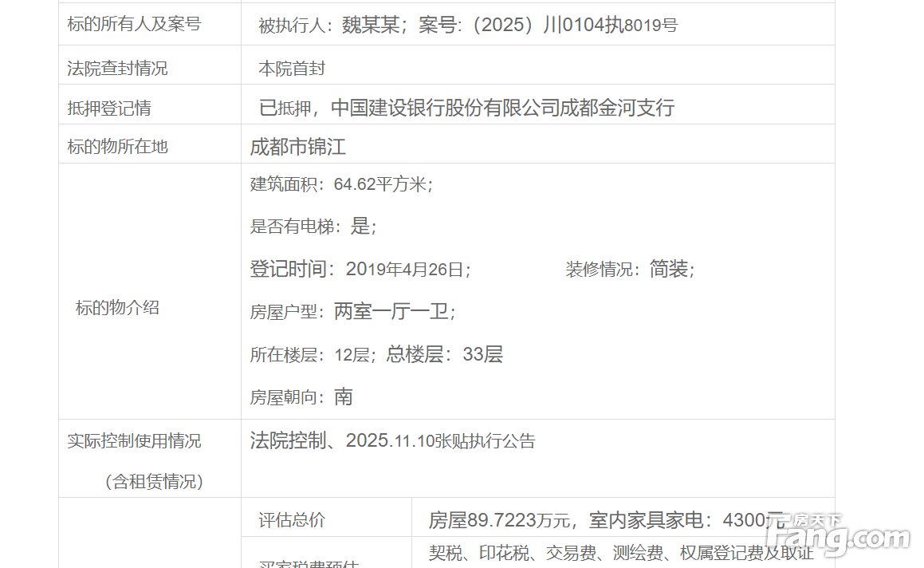This screenshot has width=924, height=568.
Task: Click the 法院控制 2025.11.10 announcement text
Action: tap(392, 440)
